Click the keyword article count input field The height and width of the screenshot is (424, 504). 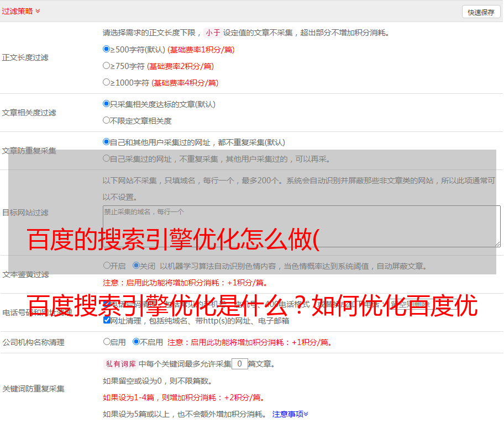pyautogui.click(x=239, y=364)
